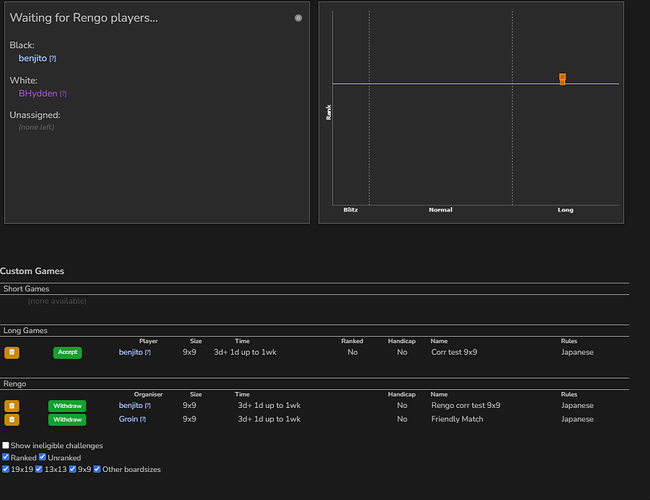Withdraw from Rengo corr test 9x9
650x500 pixels.
point(67,406)
